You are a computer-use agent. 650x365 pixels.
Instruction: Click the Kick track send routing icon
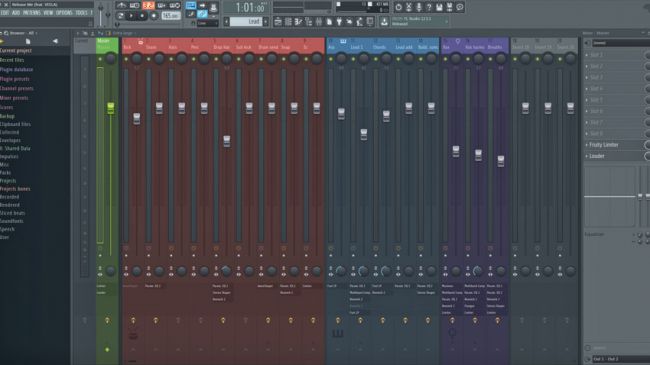click(x=133, y=320)
